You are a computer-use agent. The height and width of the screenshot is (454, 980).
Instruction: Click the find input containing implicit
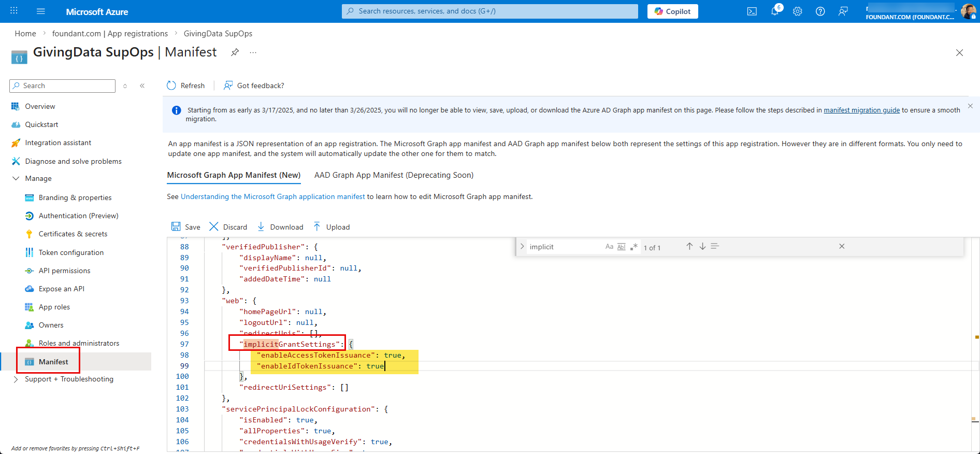[565, 247]
